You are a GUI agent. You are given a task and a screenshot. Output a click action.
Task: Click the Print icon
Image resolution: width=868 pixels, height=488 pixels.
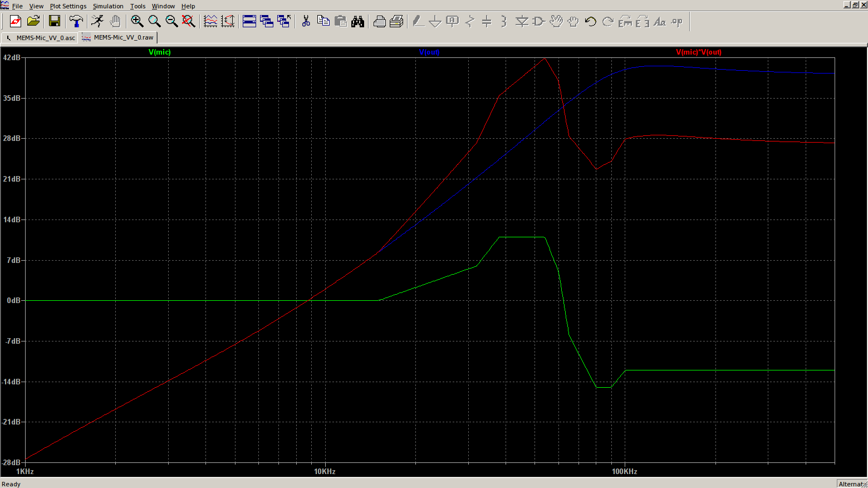click(x=396, y=21)
